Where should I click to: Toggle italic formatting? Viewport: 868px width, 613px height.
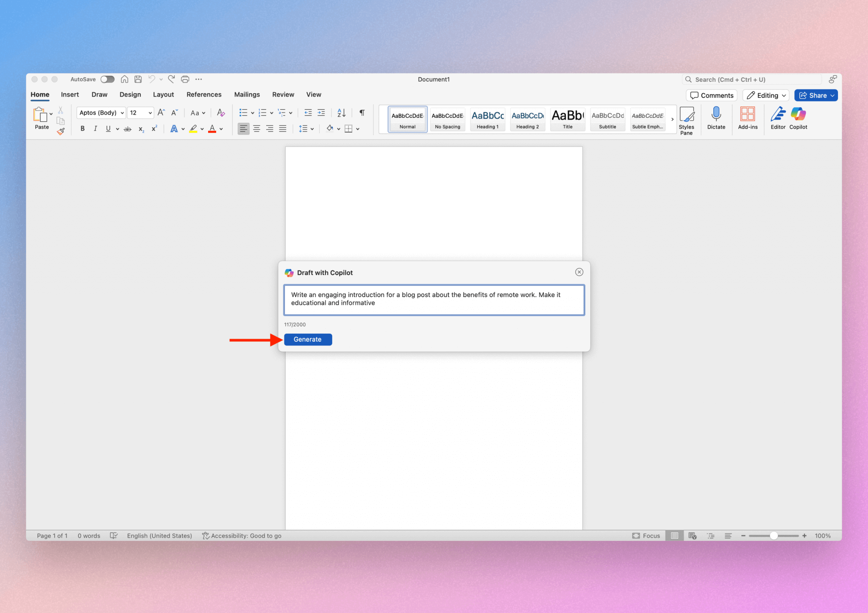[x=95, y=128]
